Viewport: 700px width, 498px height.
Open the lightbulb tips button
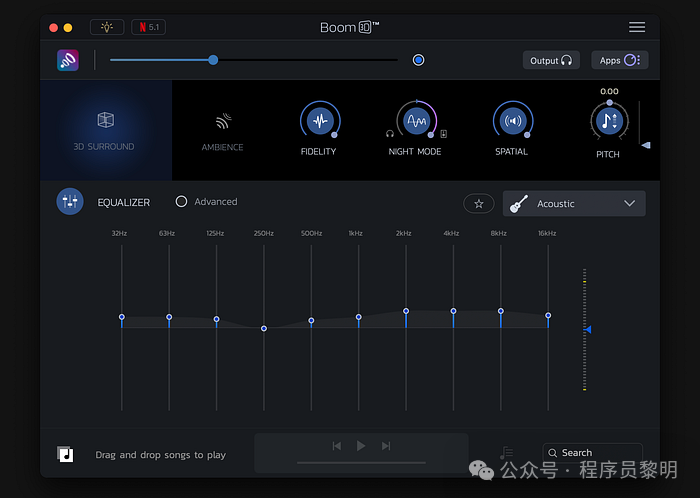click(107, 27)
